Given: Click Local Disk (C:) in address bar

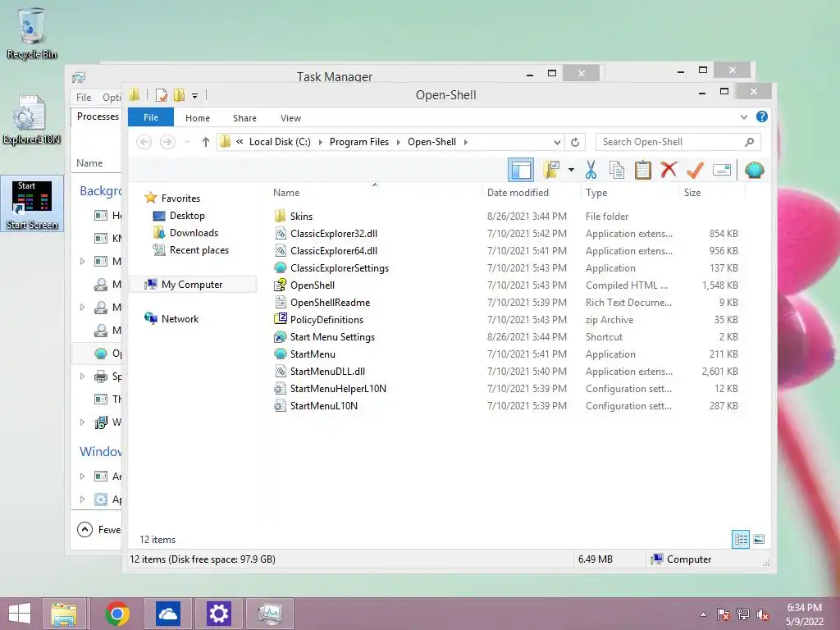Looking at the screenshot, I should click(x=280, y=142).
